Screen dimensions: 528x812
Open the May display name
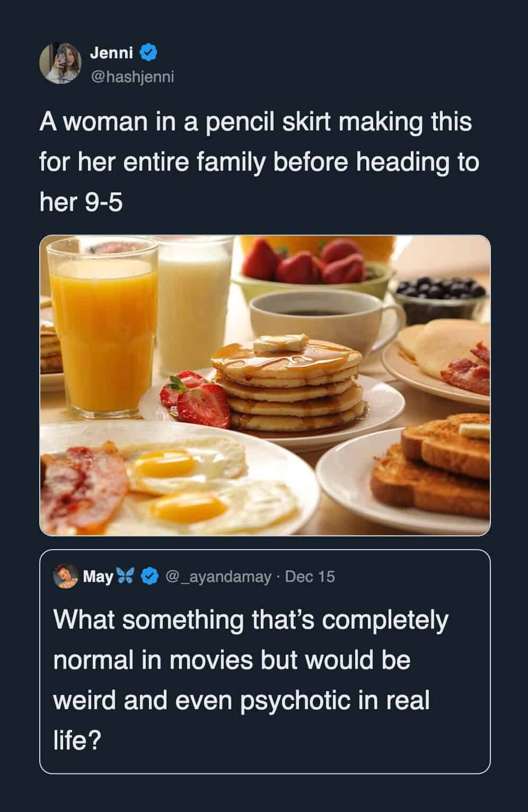[x=98, y=577]
